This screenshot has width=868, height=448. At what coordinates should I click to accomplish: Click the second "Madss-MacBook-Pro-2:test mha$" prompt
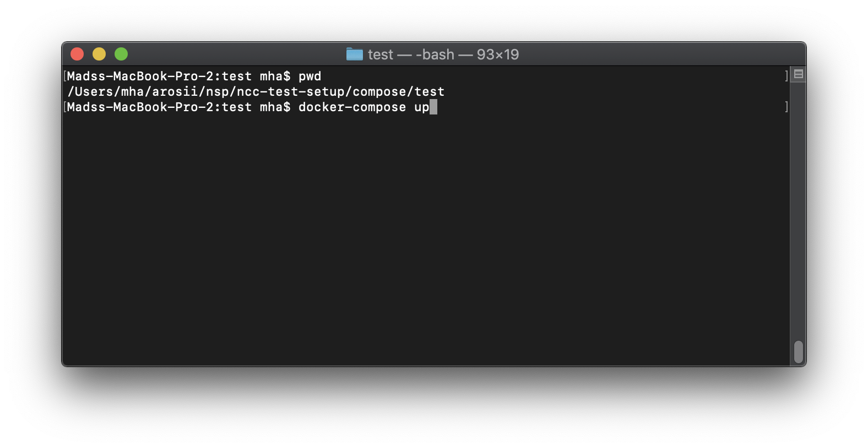pos(178,107)
